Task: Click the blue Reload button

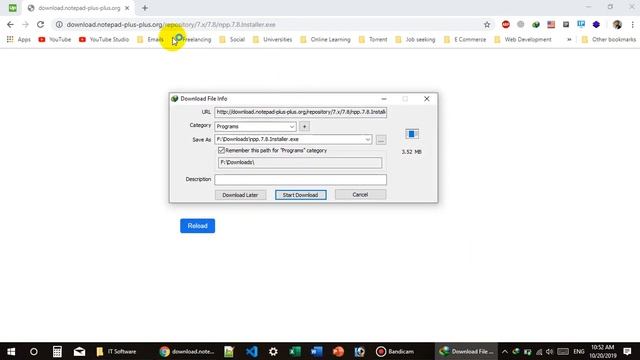Action: click(x=198, y=226)
